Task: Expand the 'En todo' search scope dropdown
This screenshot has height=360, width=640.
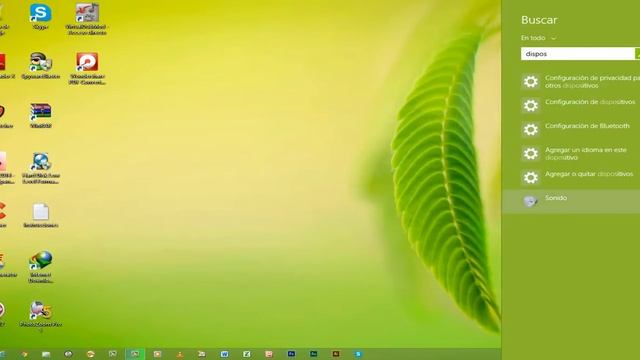Action: tap(538, 38)
